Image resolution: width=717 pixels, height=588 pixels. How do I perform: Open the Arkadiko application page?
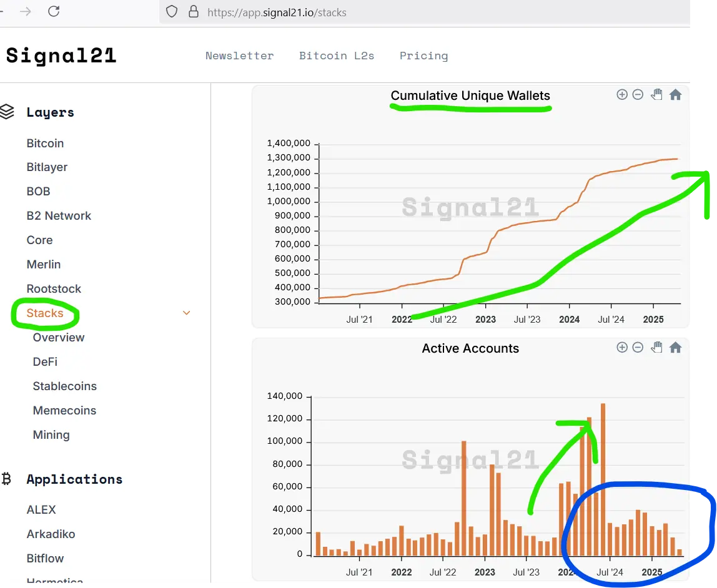(x=51, y=534)
